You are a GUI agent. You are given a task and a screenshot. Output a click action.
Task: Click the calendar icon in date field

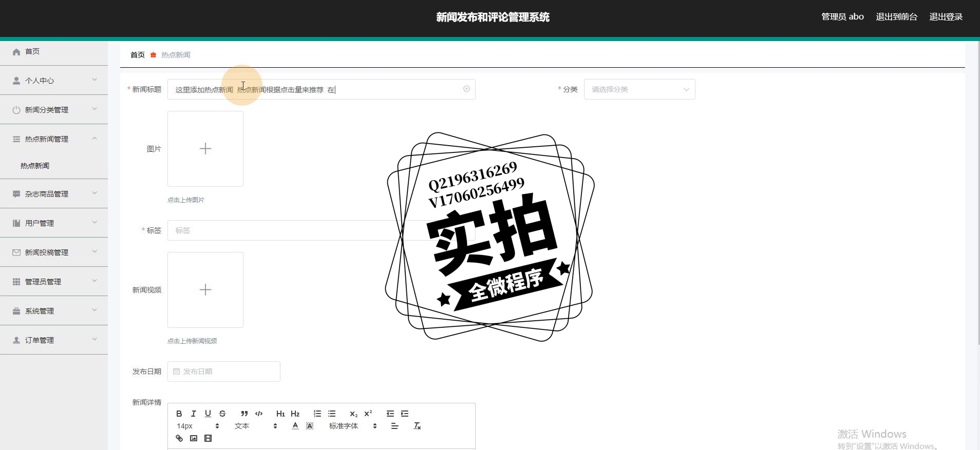coord(176,371)
